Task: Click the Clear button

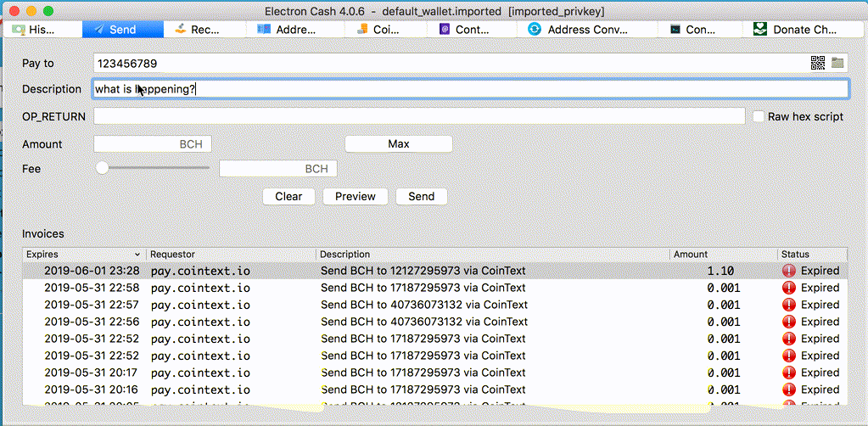Action: coord(289,196)
